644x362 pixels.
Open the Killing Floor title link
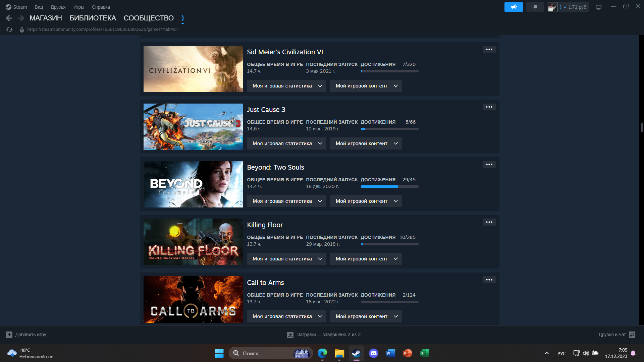click(x=265, y=225)
